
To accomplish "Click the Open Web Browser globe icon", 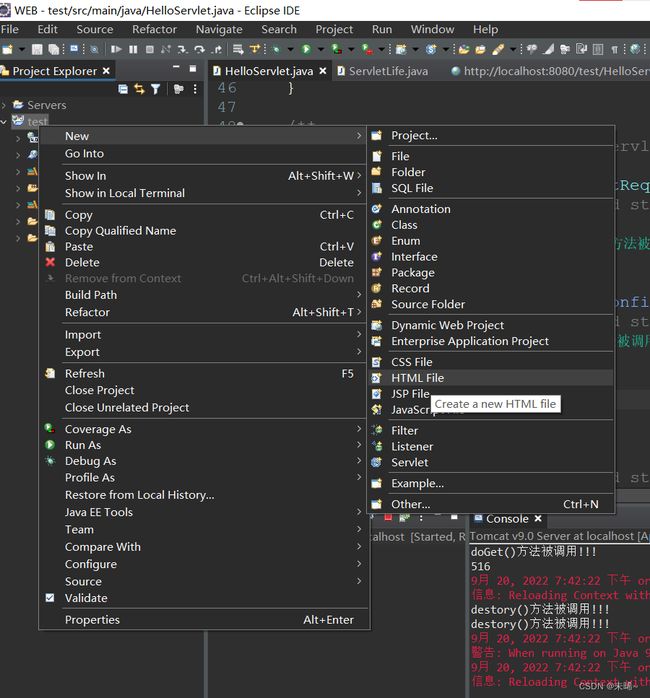I will 635,49.
